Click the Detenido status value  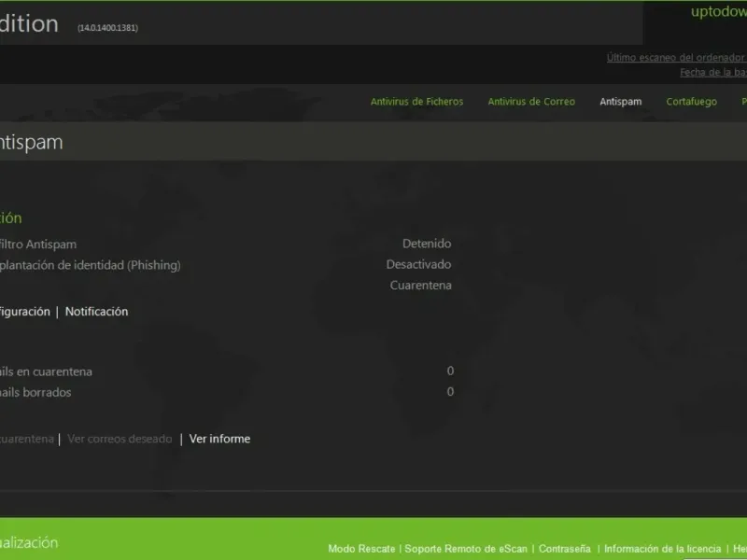[427, 244]
